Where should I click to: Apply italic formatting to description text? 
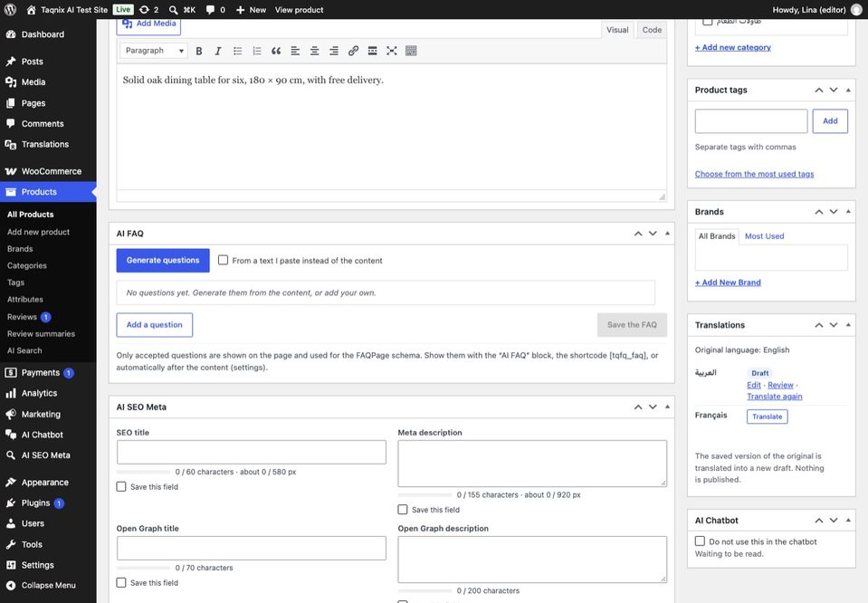[218, 51]
